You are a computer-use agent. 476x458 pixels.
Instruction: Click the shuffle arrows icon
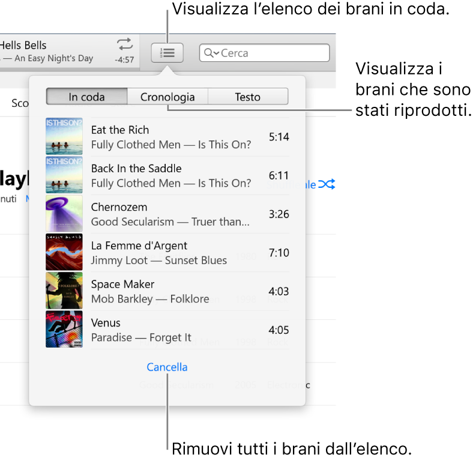click(327, 184)
